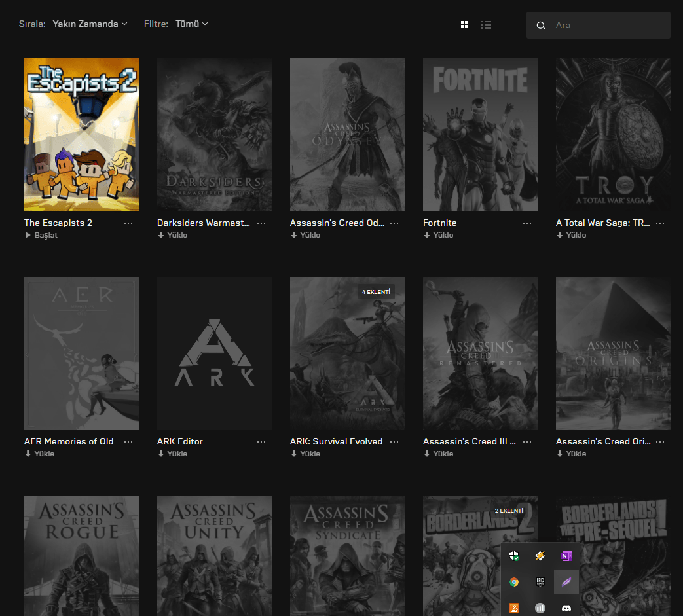Switch to list view layout
Viewport: 683px width, 616px height.
click(x=486, y=25)
